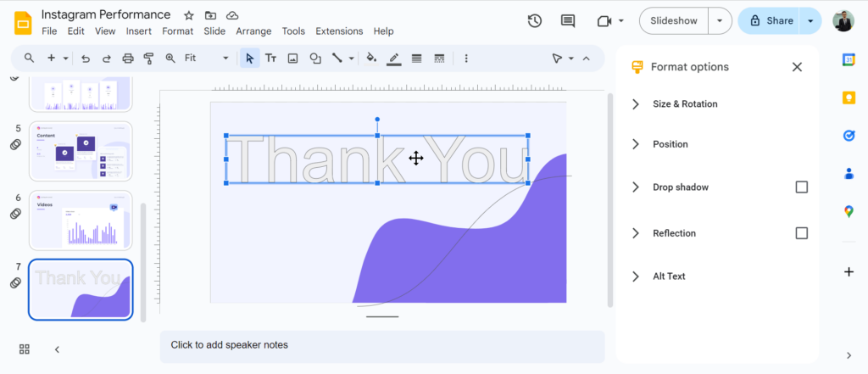Enable the Reflection checkbox
The height and width of the screenshot is (374, 868).
[801, 233]
